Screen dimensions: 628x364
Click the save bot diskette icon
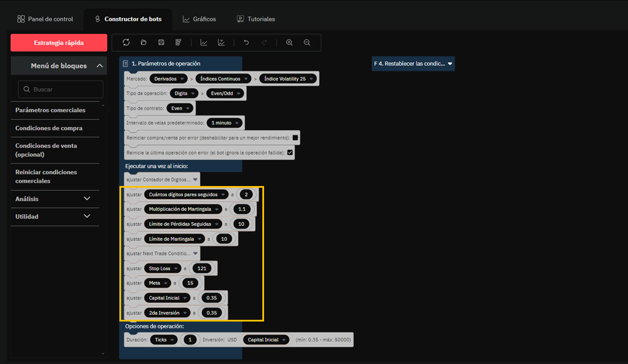tap(161, 42)
